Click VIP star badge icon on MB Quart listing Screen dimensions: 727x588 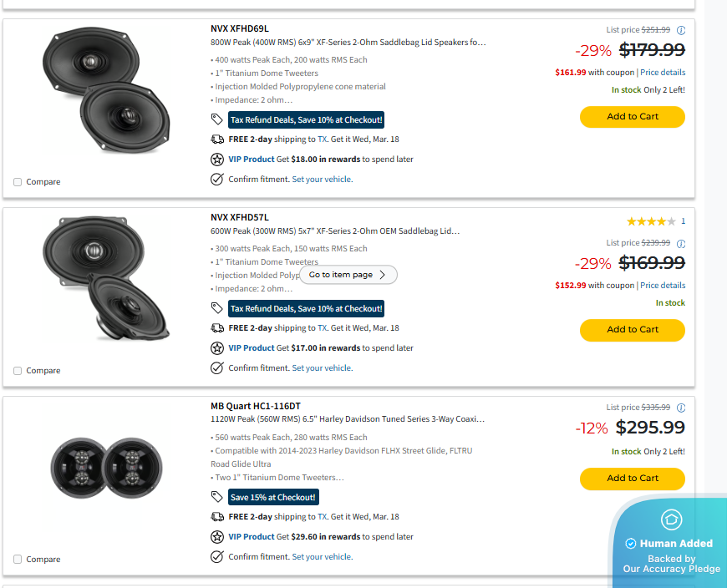tap(217, 537)
